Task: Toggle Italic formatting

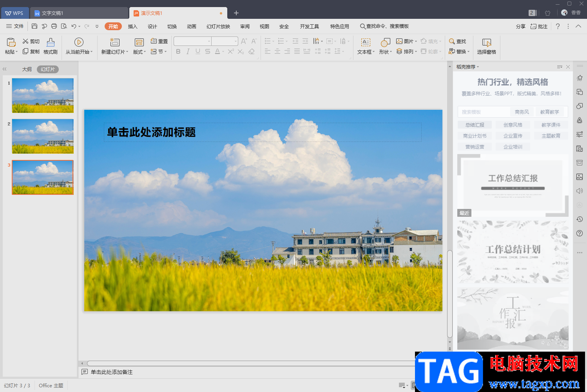Action: tap(188, 51)
